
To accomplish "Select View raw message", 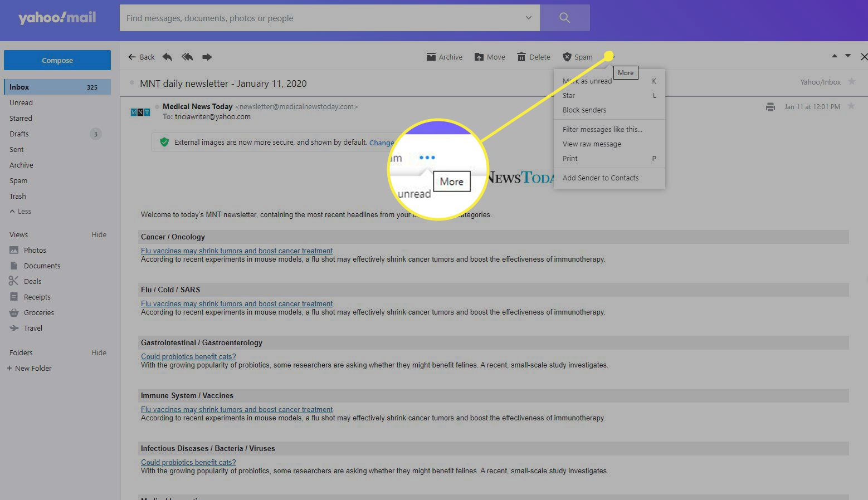I will tap(609, 144).
